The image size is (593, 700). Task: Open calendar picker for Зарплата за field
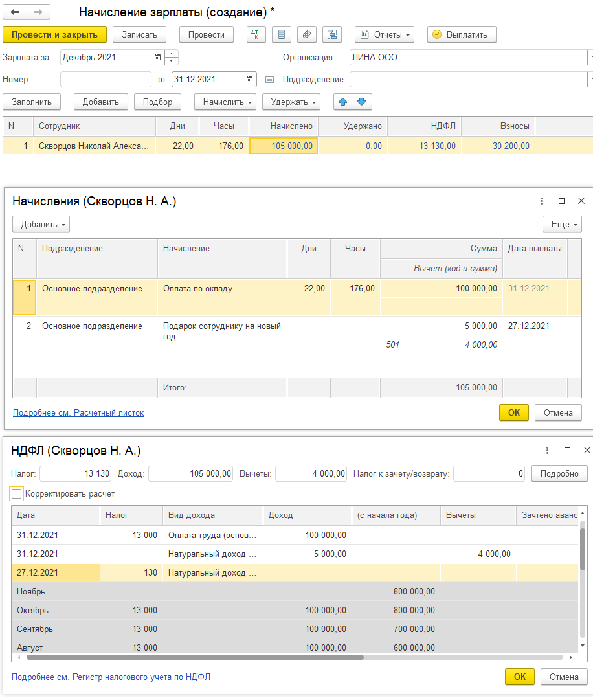tap(157, 58)
